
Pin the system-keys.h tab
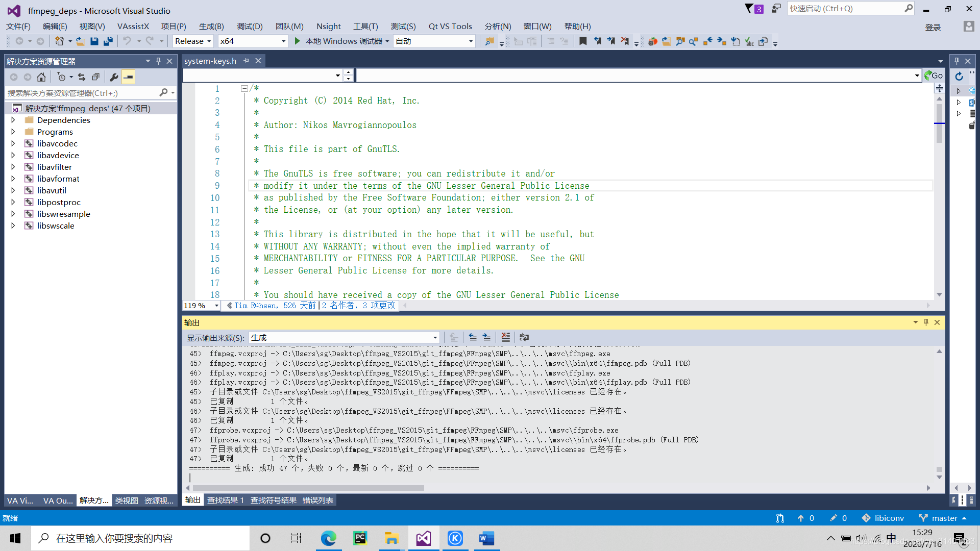point(247,61)
